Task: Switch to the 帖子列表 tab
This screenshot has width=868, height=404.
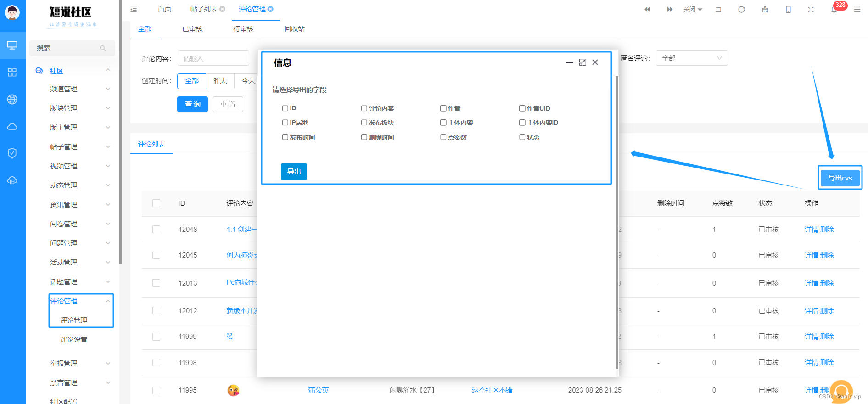Action: (204, 9)
